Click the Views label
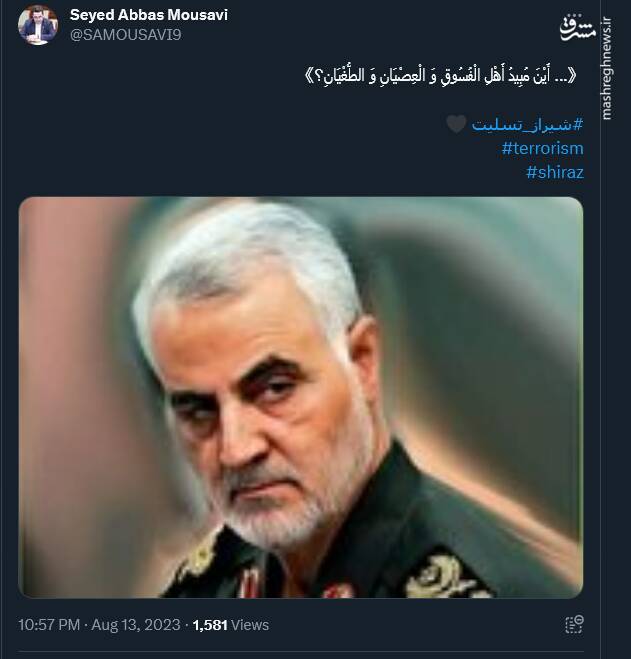This screenshot has width=631, height=659. tap(250, 625)
